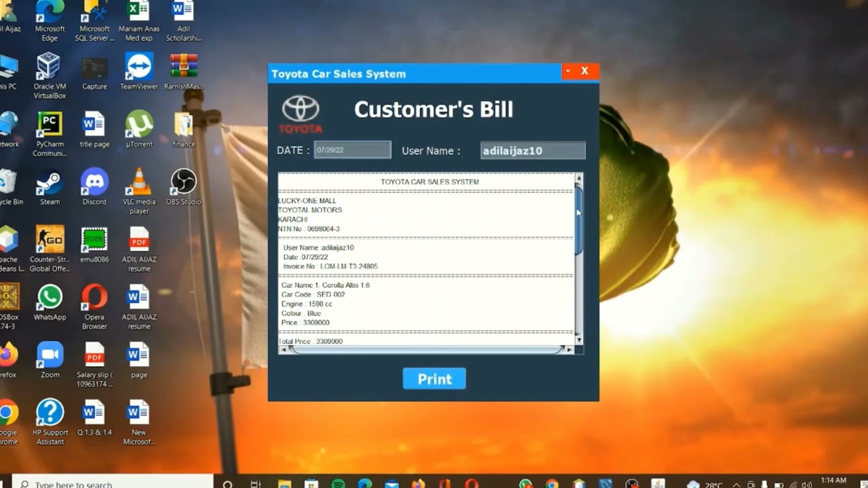This screenshot has width=868, height=488.
Task: Open the Microsoft Edge desktop shortcut
Action: pos(50,20)
